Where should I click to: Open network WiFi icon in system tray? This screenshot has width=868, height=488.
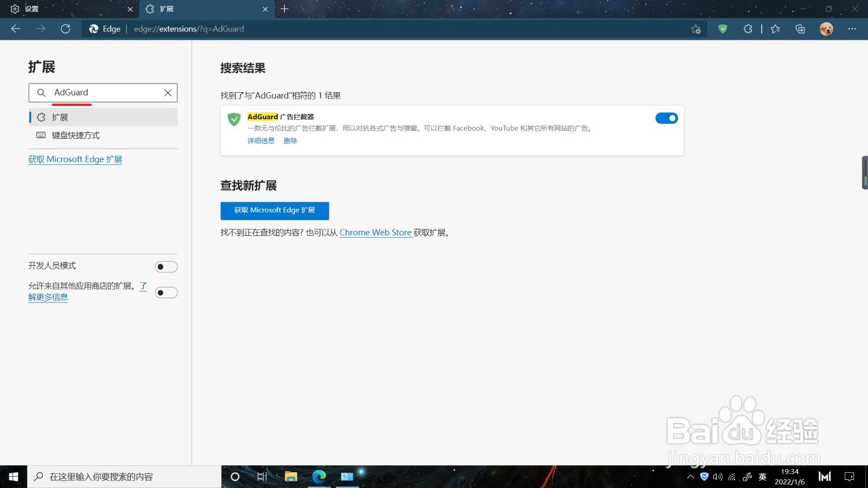pos(732,477)
